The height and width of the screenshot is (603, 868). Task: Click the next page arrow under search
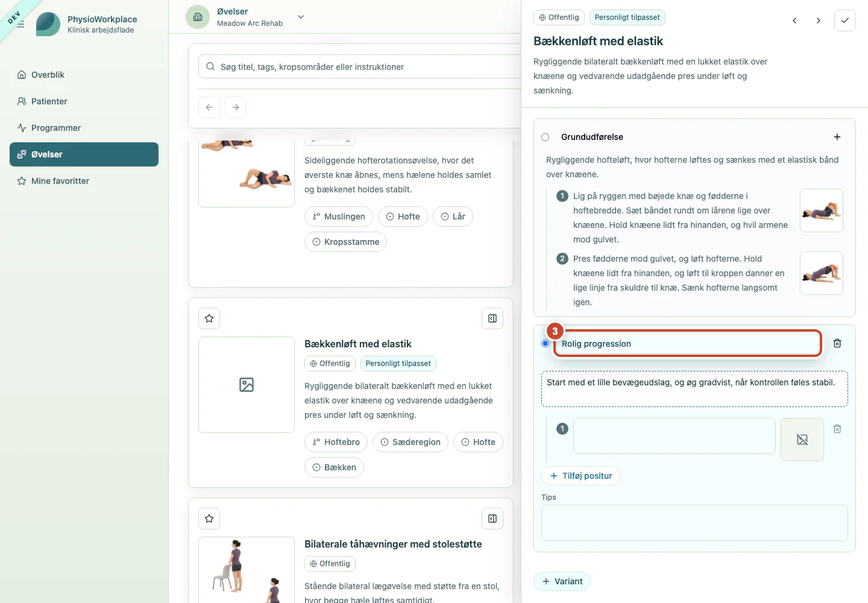(x=236, y=107)
